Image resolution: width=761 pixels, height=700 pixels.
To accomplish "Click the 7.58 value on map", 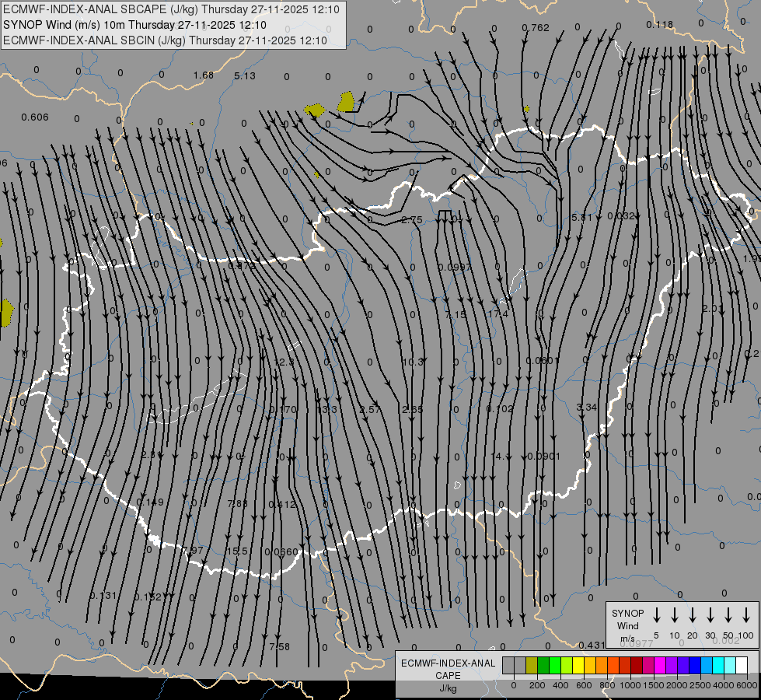I will [280, 646].
